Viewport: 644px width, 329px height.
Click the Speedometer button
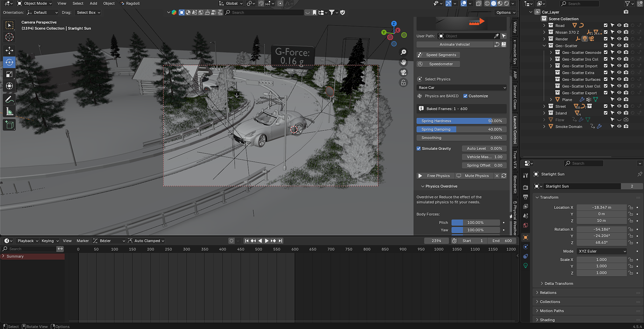point(438,64)
